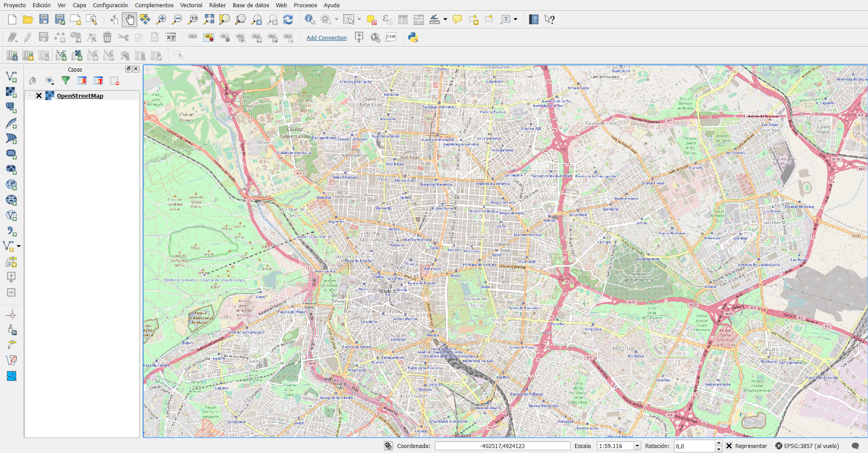Open the Complementos menu
Screen dimensions: 868x453
(x=154, y=5)
